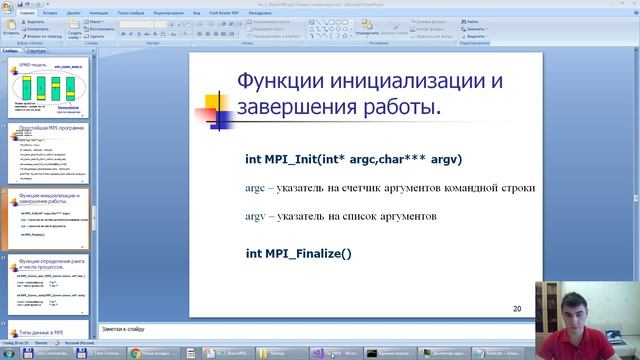Switch to the Дизайн ribbon tab

pos(73,13)
